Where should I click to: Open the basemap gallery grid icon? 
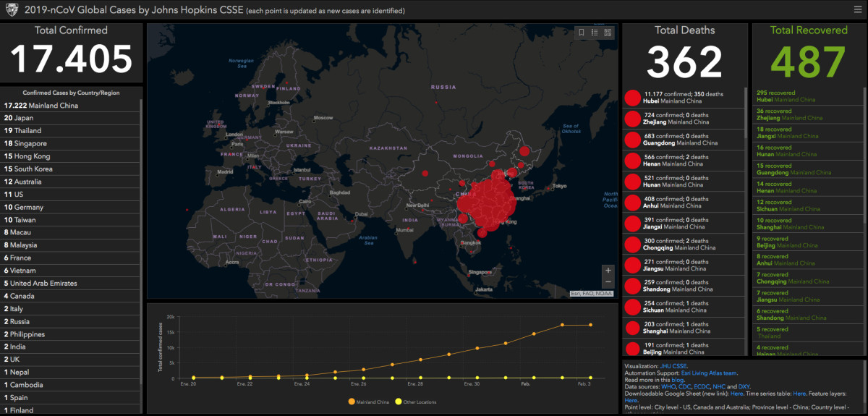pos(608,33)
